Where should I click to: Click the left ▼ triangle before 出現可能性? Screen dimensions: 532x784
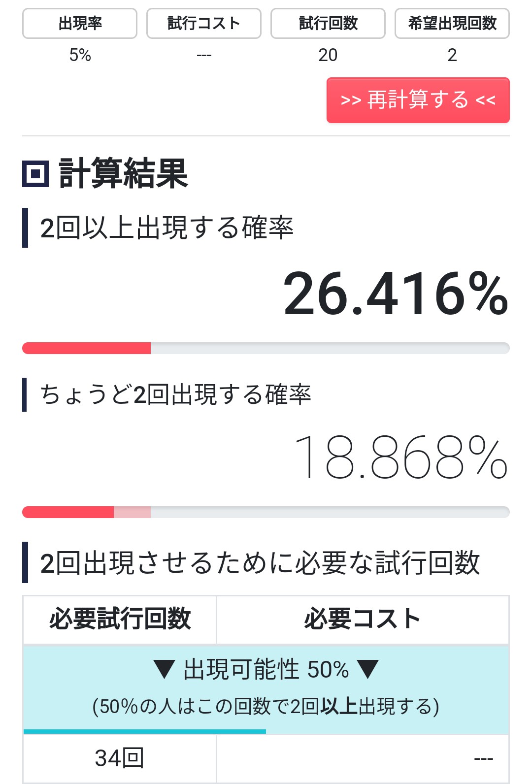(165, 670)
